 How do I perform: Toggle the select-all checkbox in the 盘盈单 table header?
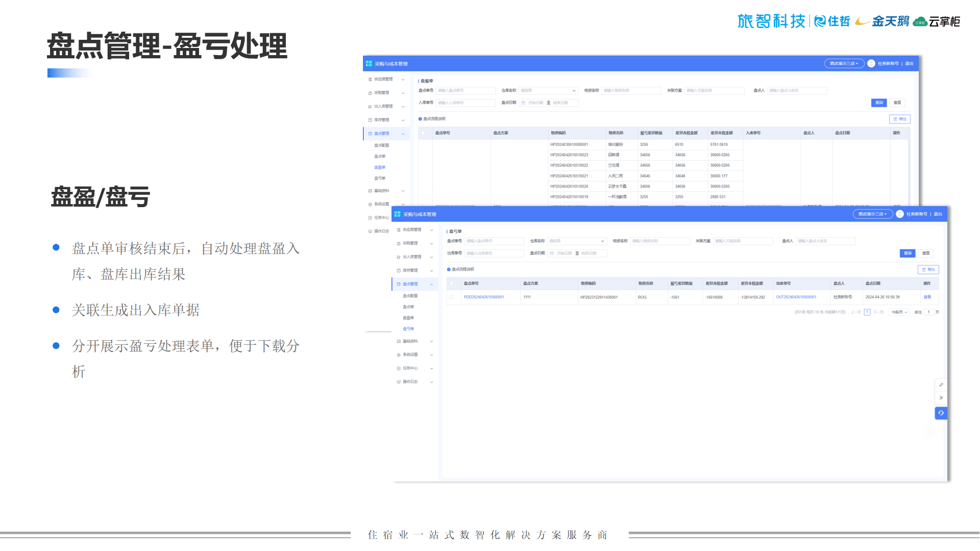click(423, 133)
